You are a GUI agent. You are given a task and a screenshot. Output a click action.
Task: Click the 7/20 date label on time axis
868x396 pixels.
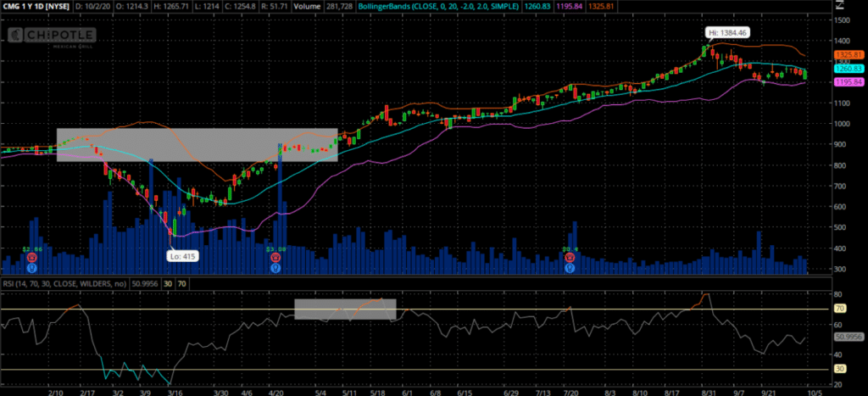(x=571, y=391)
